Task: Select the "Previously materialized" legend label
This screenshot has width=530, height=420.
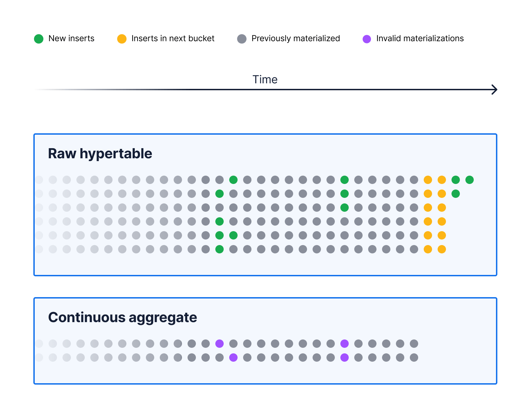Action: tap(296, 39)
